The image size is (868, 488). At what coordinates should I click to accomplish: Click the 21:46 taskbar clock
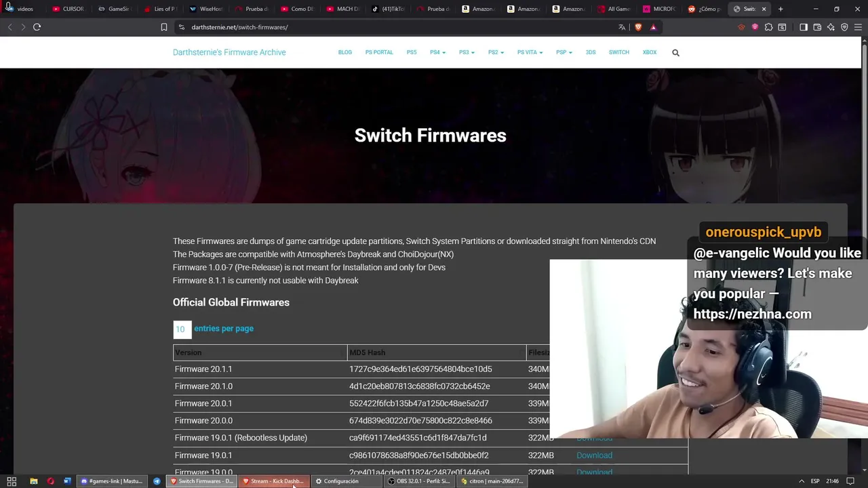pos(832,481)
